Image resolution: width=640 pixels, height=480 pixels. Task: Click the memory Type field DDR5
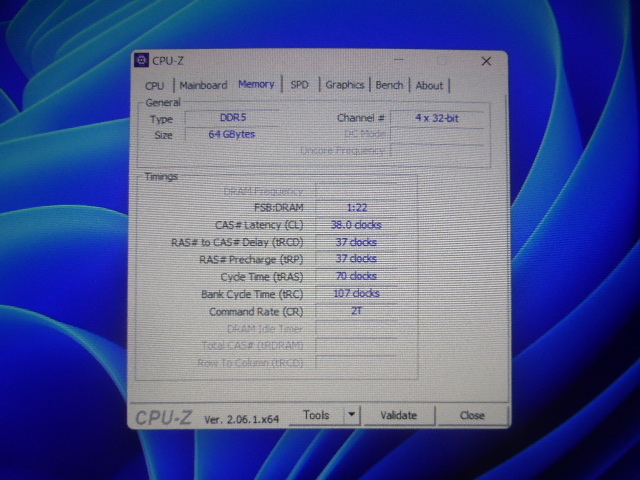click(232, 118)
